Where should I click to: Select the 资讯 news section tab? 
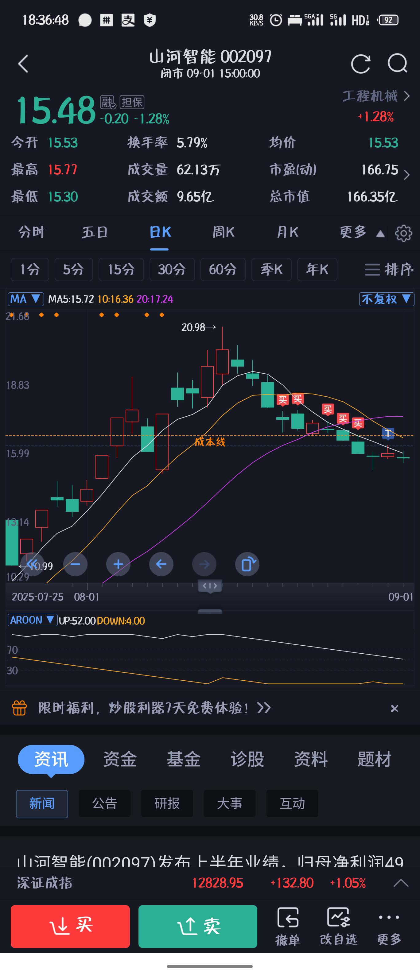point(51,759)
